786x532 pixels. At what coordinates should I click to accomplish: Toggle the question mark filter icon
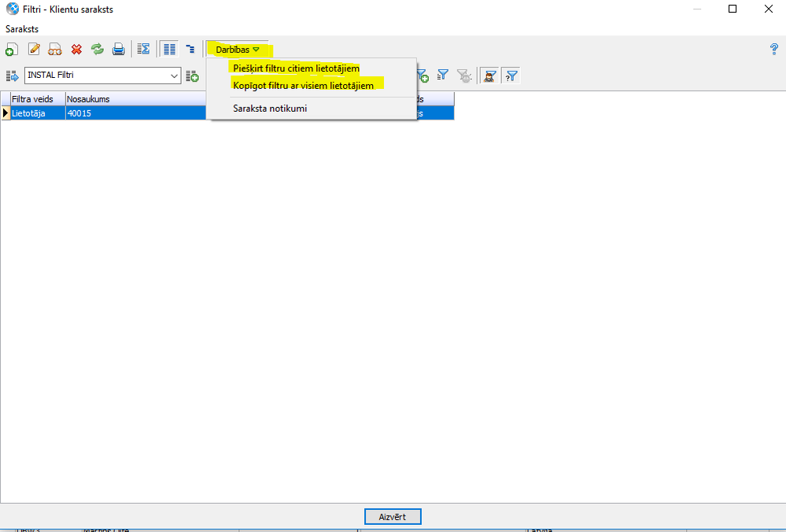point(511,76)
